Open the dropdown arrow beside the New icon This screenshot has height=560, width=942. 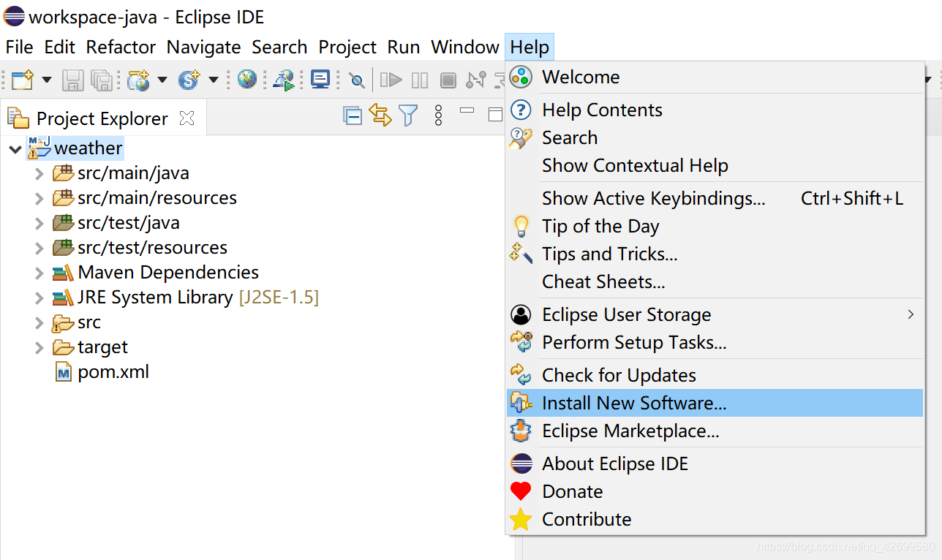click(47, 80)
